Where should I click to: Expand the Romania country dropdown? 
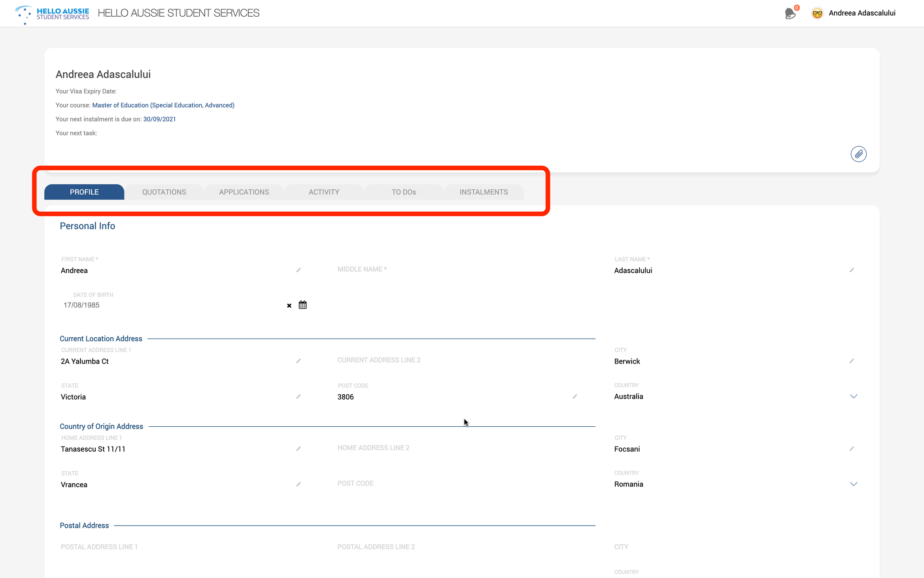pyautogui.click(x=853, y=484)
